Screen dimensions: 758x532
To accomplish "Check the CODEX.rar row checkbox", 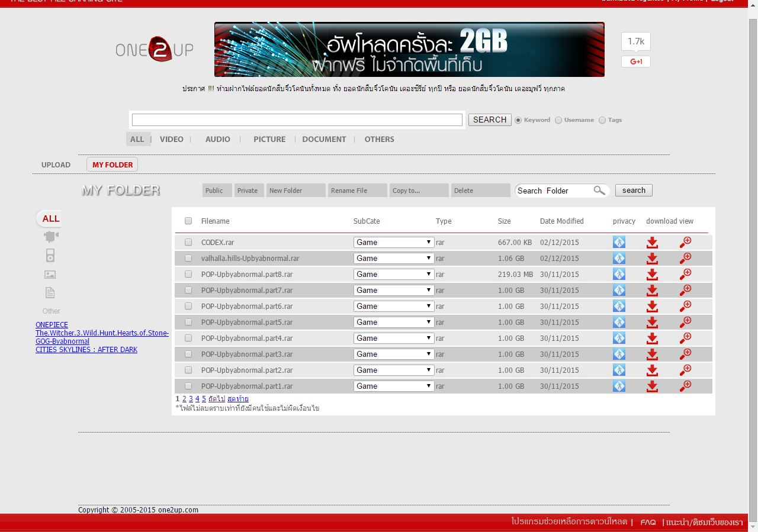I will point(188,242).
